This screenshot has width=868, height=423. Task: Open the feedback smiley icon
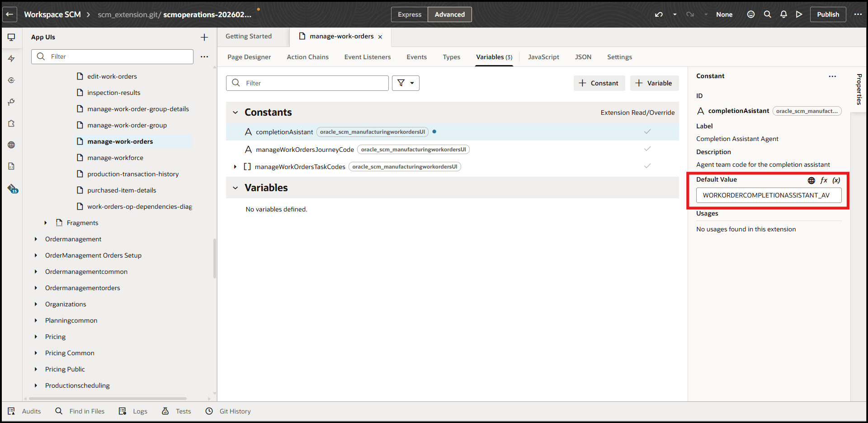(751, 14)
